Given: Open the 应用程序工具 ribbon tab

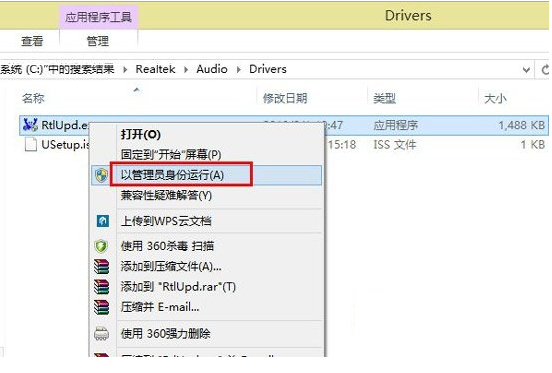Looking at the screenshot, I should tap(98, 17).
